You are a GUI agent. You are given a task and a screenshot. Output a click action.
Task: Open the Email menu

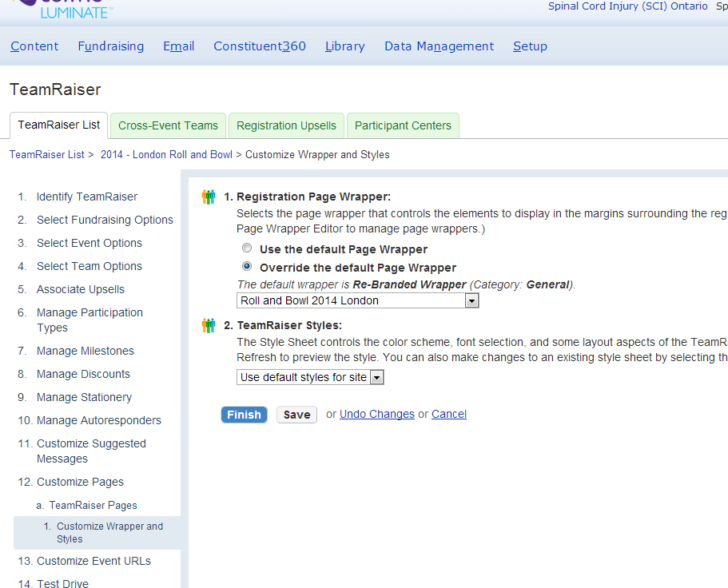179,46
